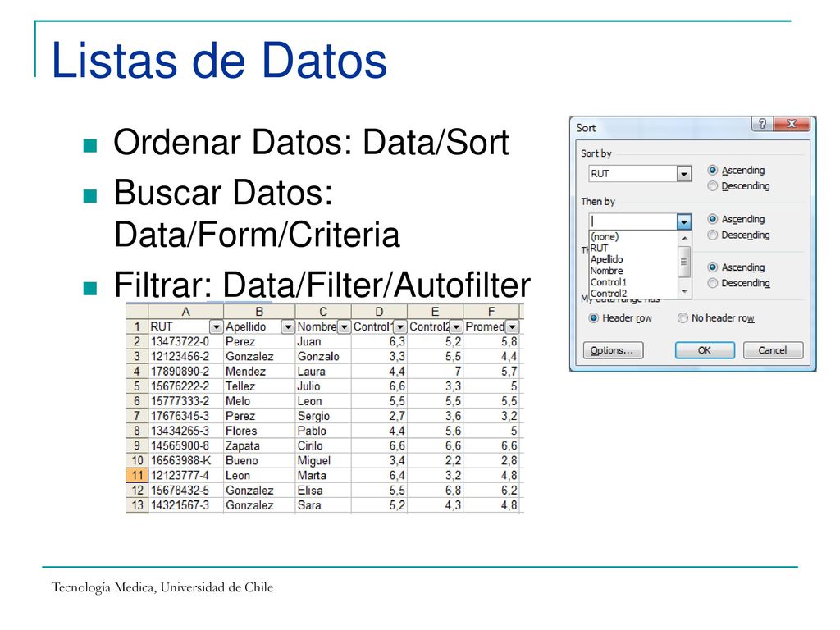This screenshot has height=630, width=840.
Task: Open the RUT column autofilter arrow
Action: 216,326
